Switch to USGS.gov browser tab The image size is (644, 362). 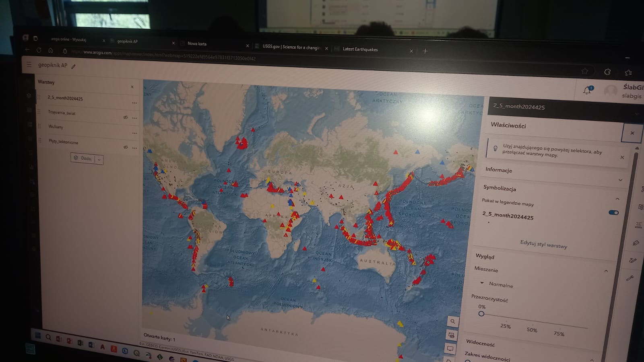coord(291,47)
